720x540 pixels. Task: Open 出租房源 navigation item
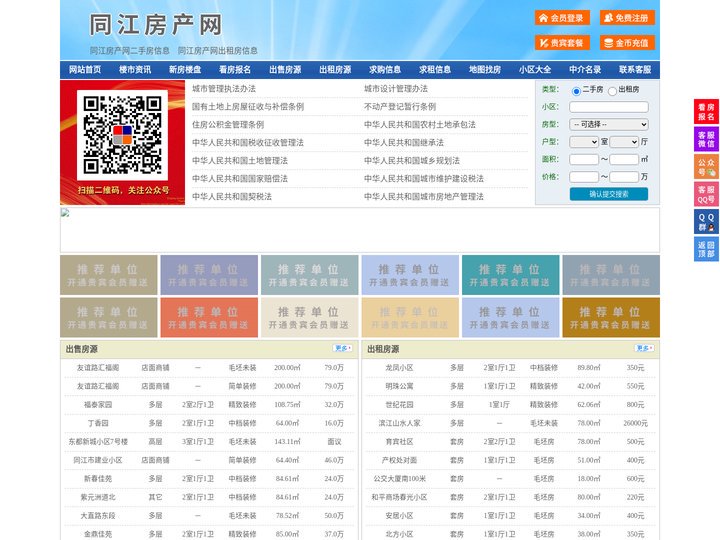pyautogui.click(x=335, y=70)
